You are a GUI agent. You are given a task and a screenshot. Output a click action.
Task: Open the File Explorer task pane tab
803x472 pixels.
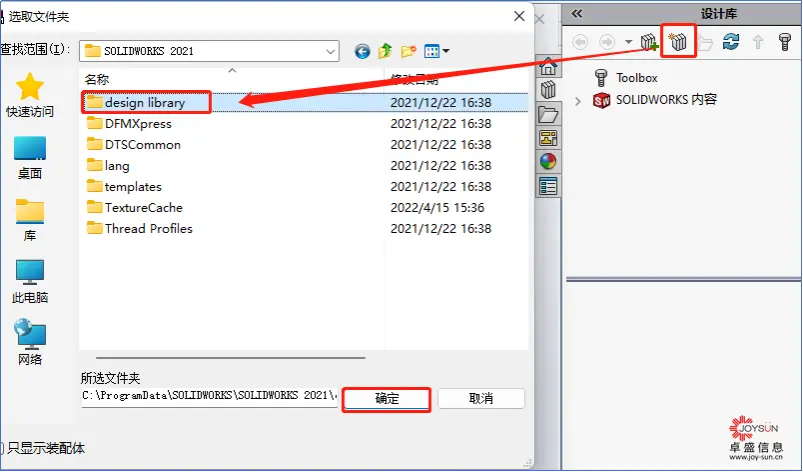[x=548, y=114]
